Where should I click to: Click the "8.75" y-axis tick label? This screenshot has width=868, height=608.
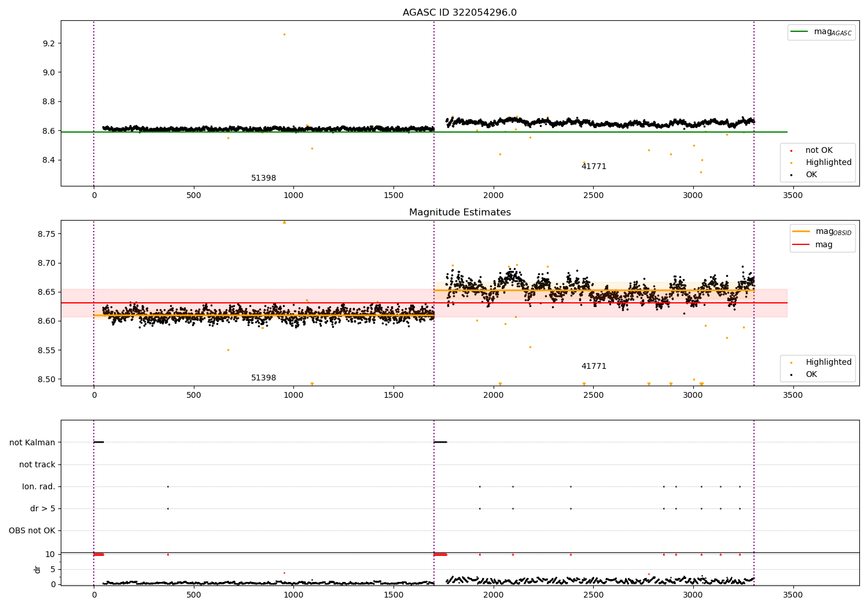pos(46,234)
